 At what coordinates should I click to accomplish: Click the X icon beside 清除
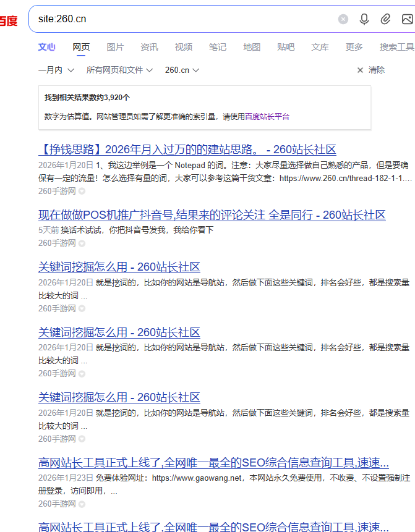360,70
